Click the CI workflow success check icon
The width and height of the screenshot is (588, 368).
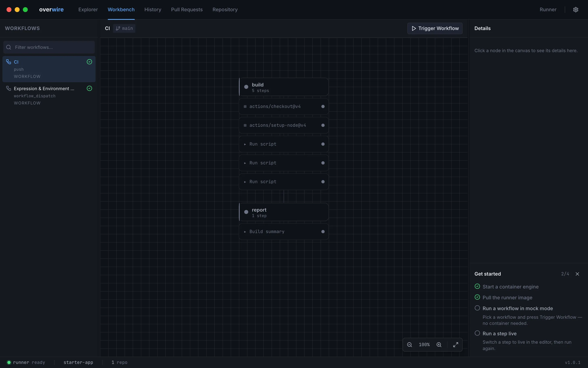89,62
